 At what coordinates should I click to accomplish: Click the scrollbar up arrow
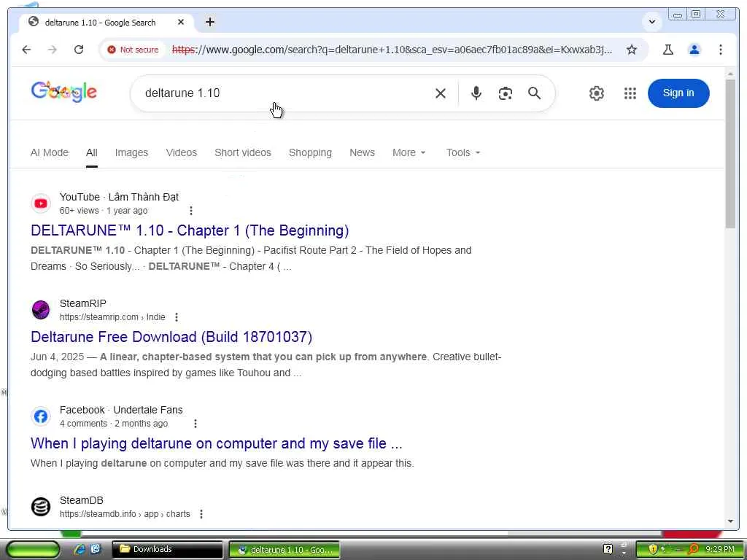click(x=730, y=74)
